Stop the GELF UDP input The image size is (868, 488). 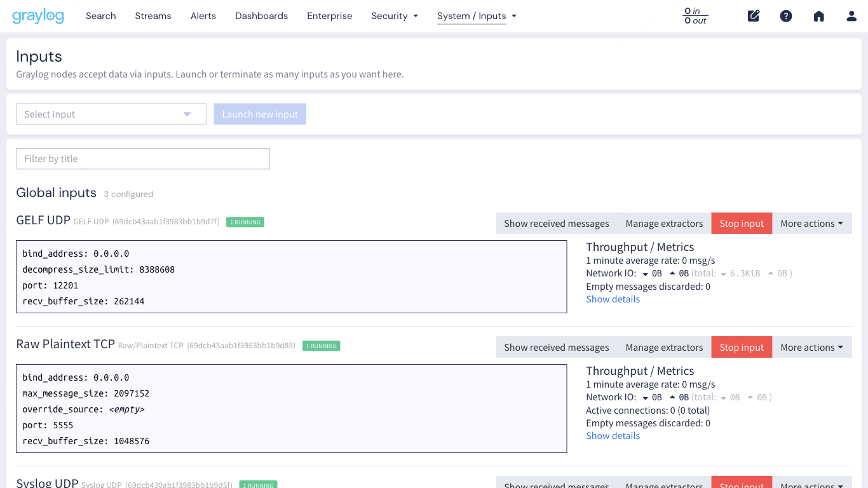coord(742,223)
